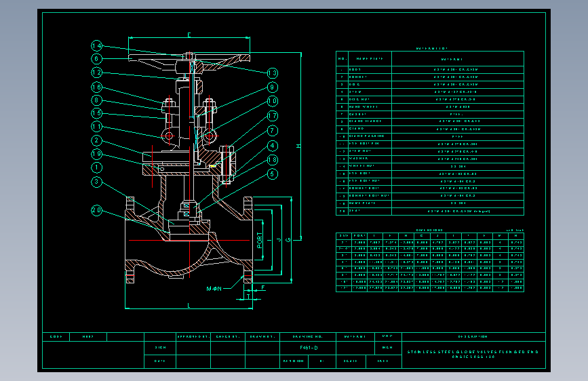This screenshot has height=381, width=588.
Task: Click the 'HAND WHEEL' row in materials table
Action: (x=430, y=106)
